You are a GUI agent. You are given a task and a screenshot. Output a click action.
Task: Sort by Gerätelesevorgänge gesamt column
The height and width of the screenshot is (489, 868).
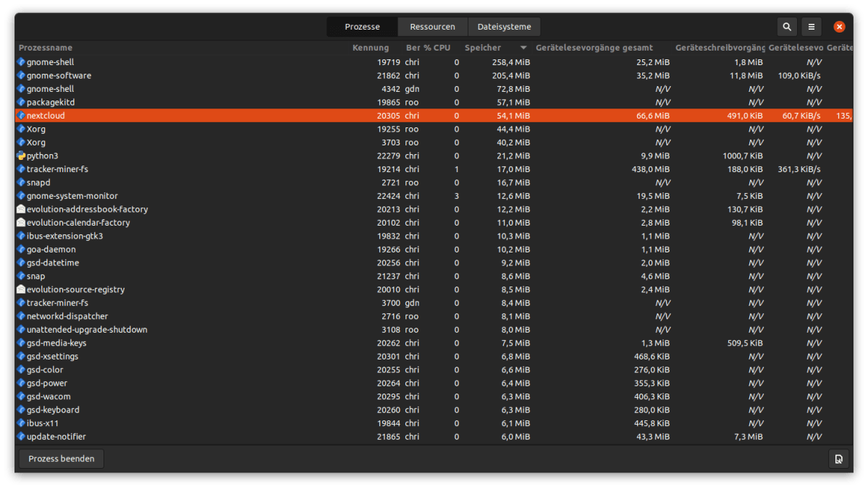tap(594, 48)
